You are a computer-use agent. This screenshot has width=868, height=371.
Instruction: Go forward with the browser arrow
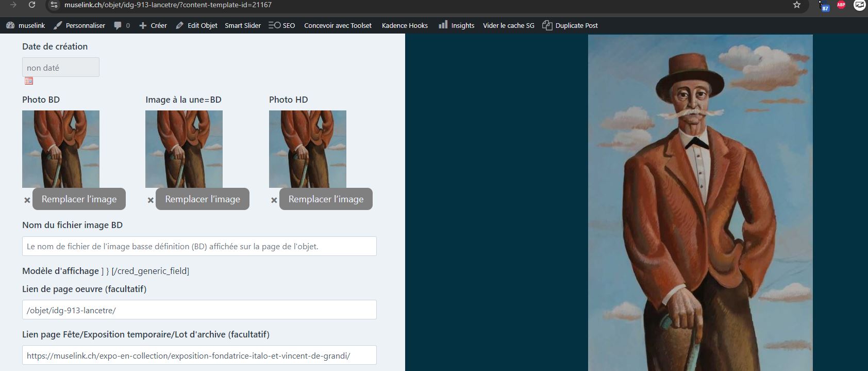pos(13,5)
